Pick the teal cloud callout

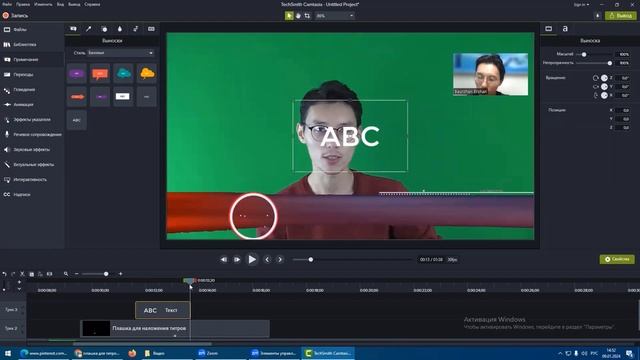(x=124, y=74)
